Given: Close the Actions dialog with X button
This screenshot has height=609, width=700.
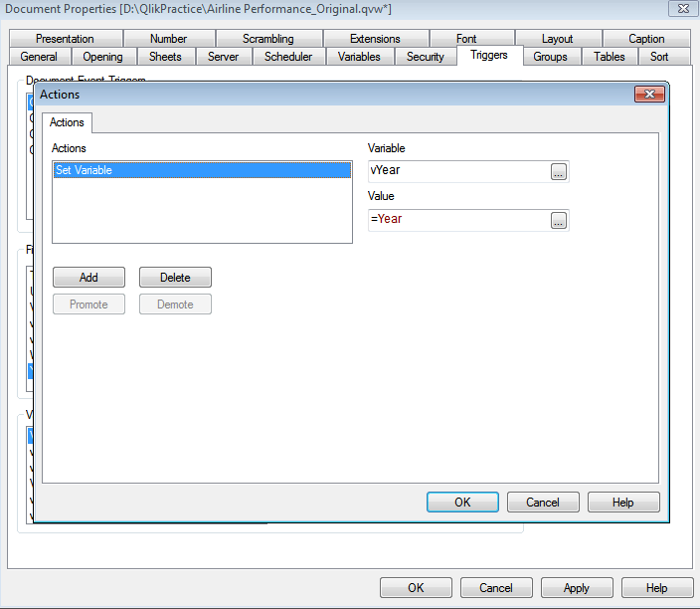Looking at the screenshot, I should 649,95.
